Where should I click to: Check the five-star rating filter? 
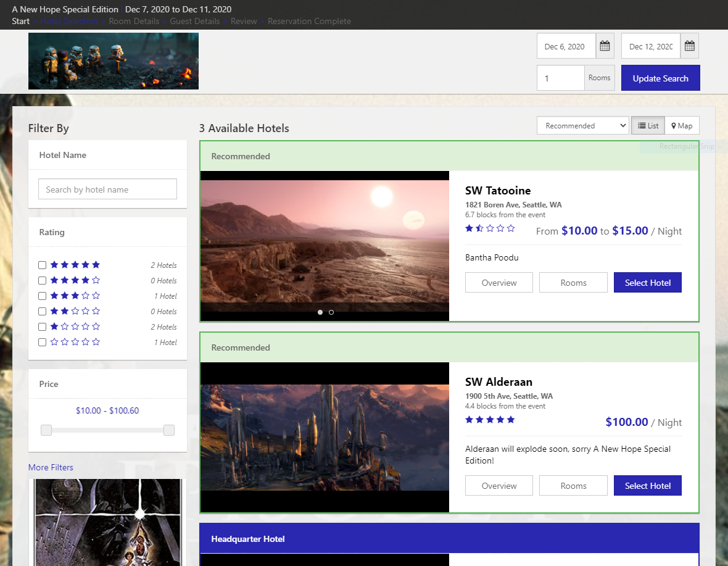point(42,265)
